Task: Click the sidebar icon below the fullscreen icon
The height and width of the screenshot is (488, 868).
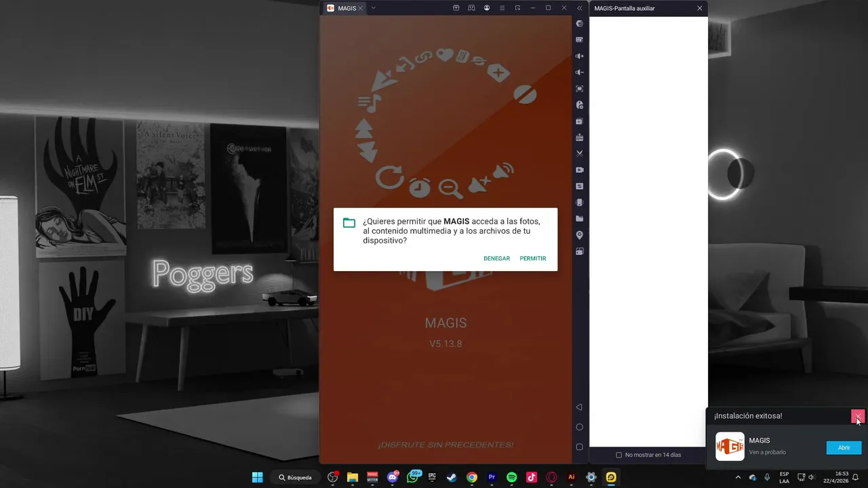Action: tap(580, 105)
